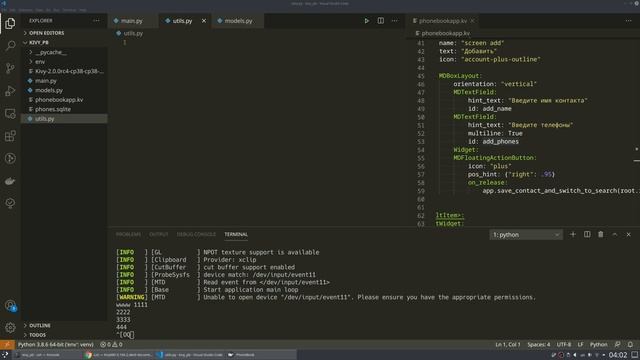Open the Explorer view in activity bar

10,24
